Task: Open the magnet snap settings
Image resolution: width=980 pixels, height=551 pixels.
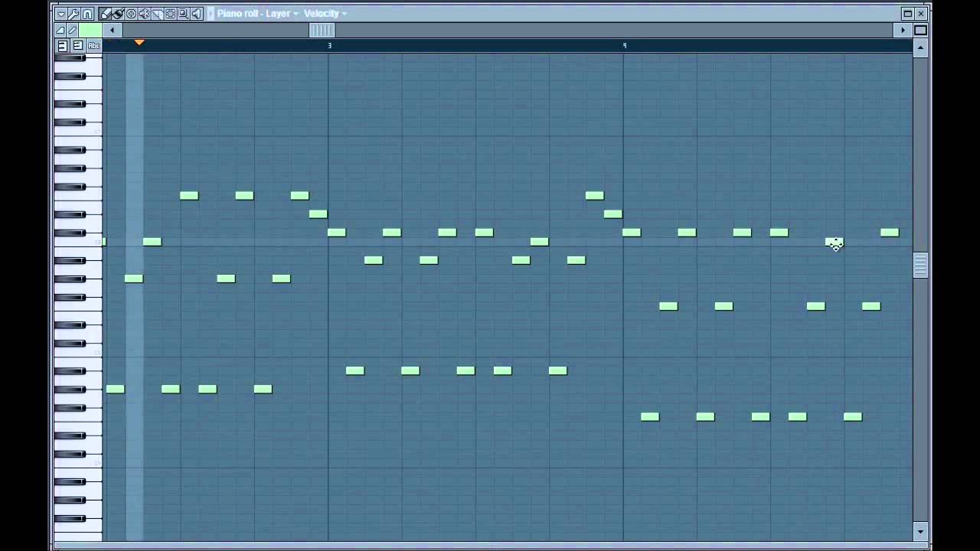Action: click(87, 14)
